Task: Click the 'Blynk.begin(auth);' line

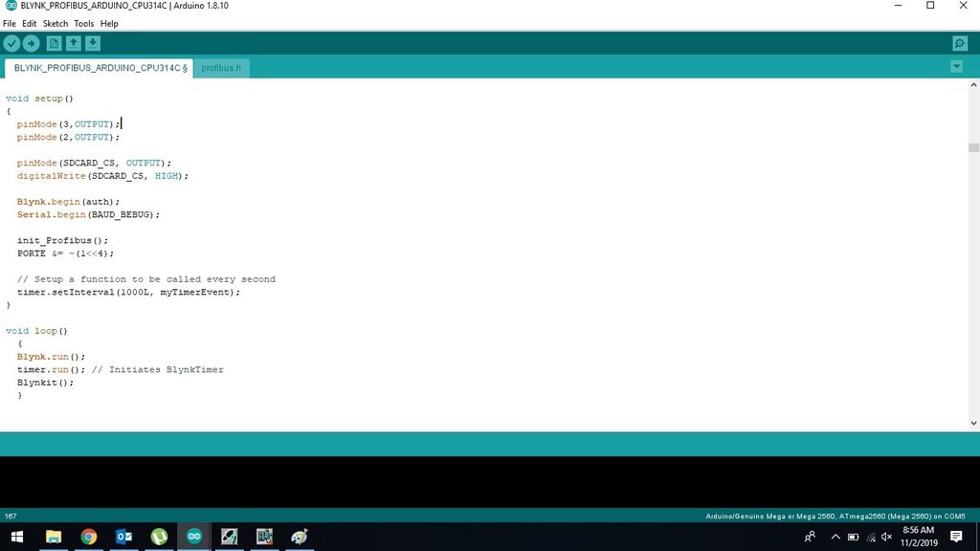Action: click(x=68, y=201)
